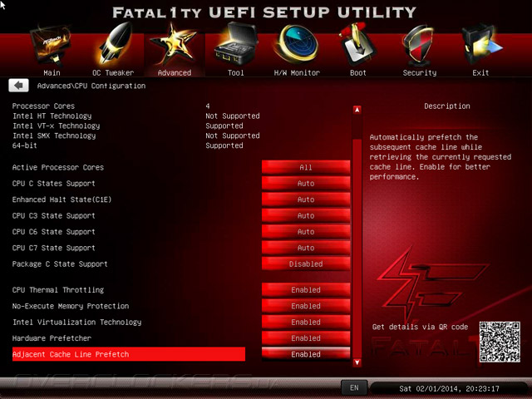Open the Security shield icon

coord(419,46)
